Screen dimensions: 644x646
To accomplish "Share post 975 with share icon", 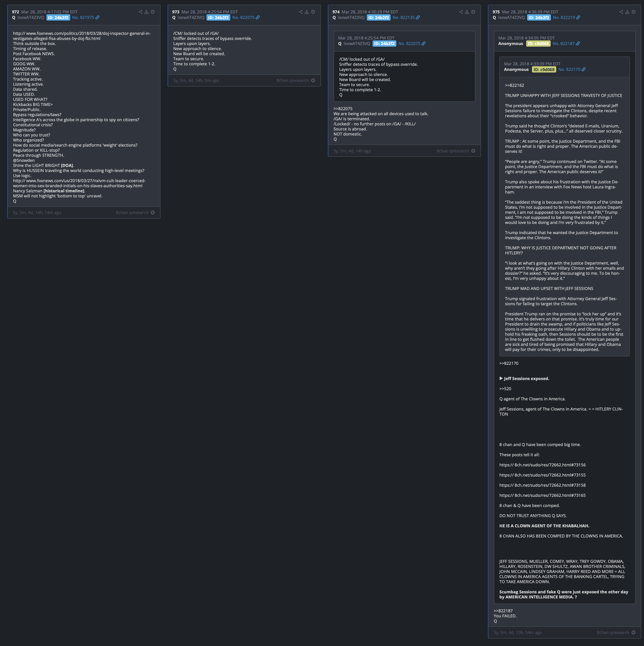I will click(621, 12).
